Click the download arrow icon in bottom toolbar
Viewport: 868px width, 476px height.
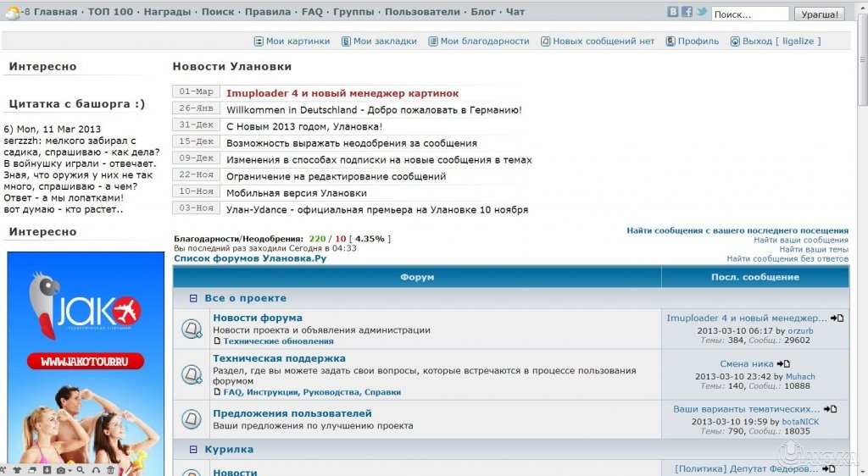pos(47,470)
